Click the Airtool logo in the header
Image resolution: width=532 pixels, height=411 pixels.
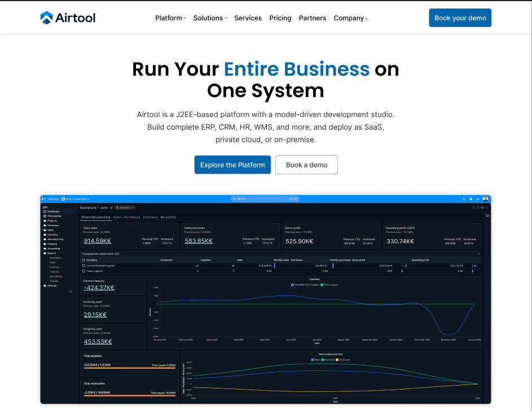coord(68,17)
